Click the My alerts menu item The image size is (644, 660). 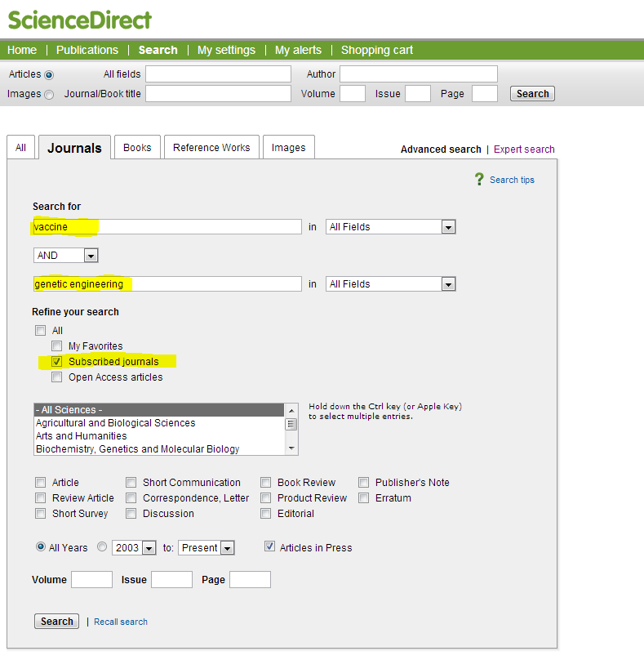pos(298,50)
